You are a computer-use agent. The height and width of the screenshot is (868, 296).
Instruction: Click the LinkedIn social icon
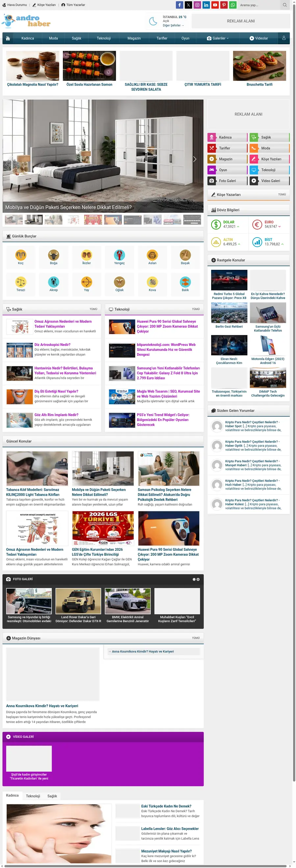[x=206, y=5]
